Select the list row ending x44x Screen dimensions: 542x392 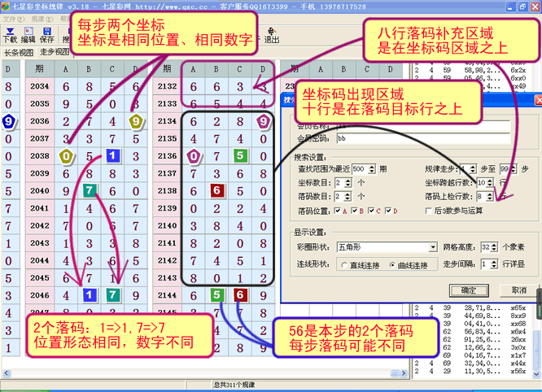click(x=471, y=363)
